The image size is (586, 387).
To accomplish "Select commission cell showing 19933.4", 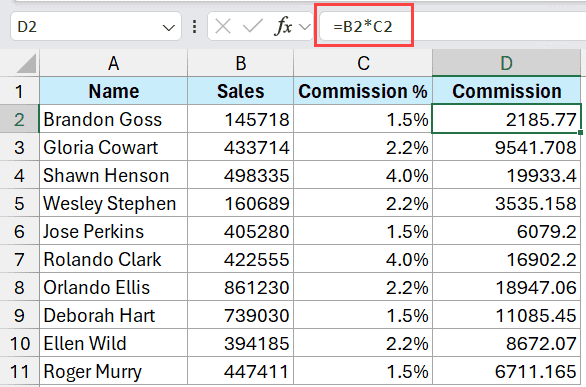I will 506,175.
